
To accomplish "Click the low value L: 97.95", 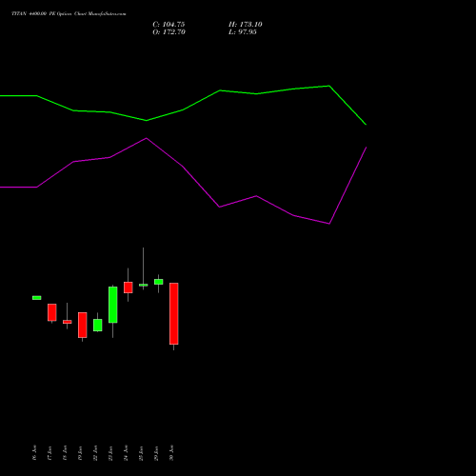I will click(x=243, y=32).
